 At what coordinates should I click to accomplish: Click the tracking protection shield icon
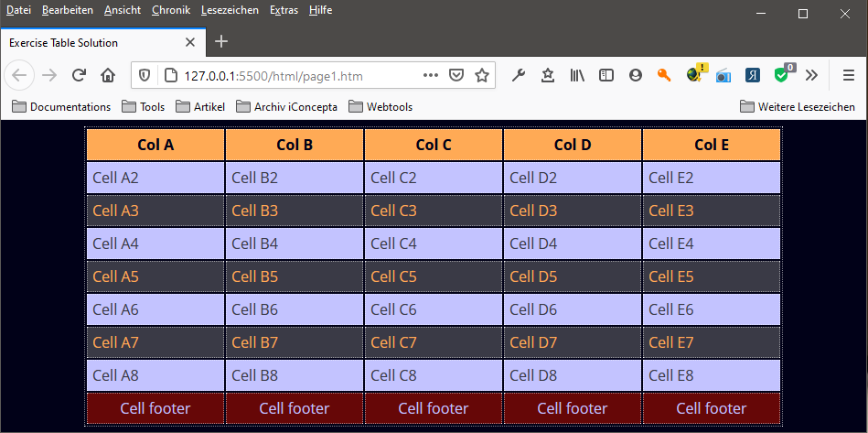pyautogui.click(x=145, y=75)
